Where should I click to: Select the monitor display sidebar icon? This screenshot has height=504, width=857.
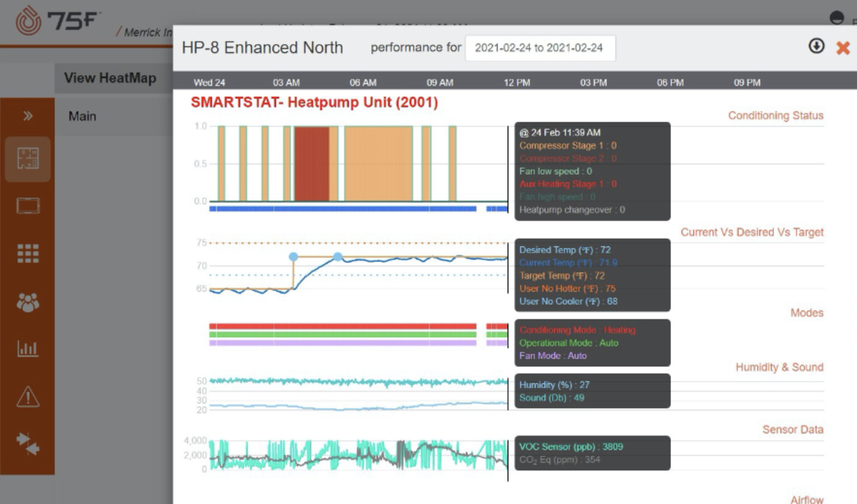[x=28, y=206]
